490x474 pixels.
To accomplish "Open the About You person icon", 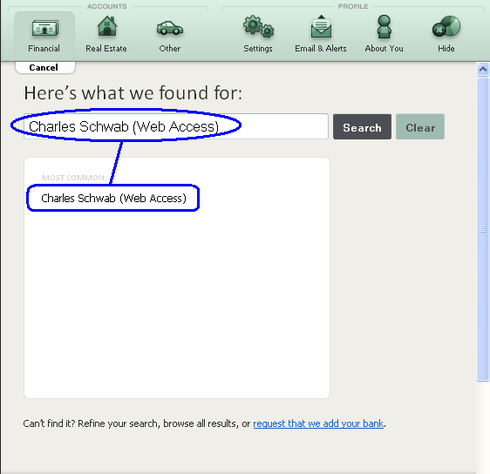I will pyautogui.click(x=384, y=26).
